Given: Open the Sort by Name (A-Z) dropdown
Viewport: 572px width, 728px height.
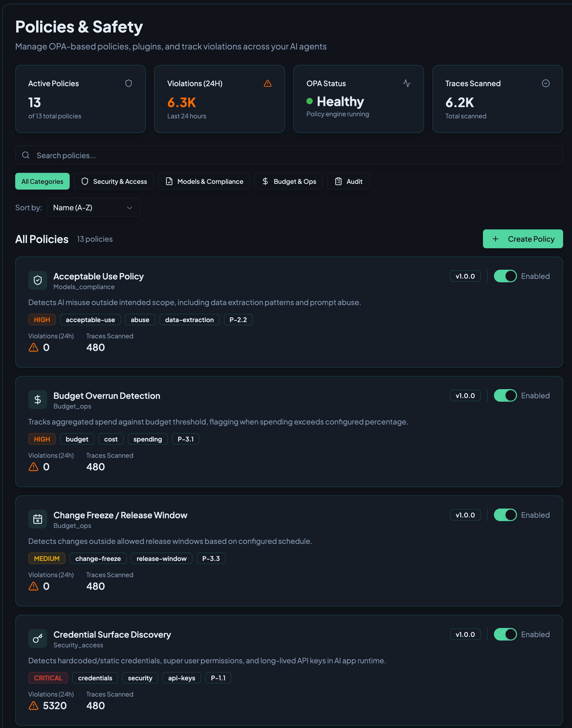Looking at the screenshot, I should pos(93,208).
